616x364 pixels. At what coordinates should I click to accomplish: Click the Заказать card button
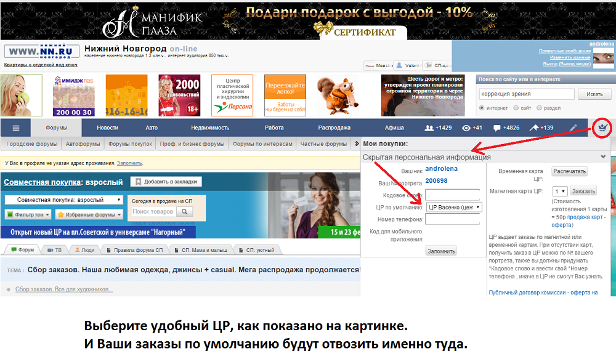[x=583, y=191]
